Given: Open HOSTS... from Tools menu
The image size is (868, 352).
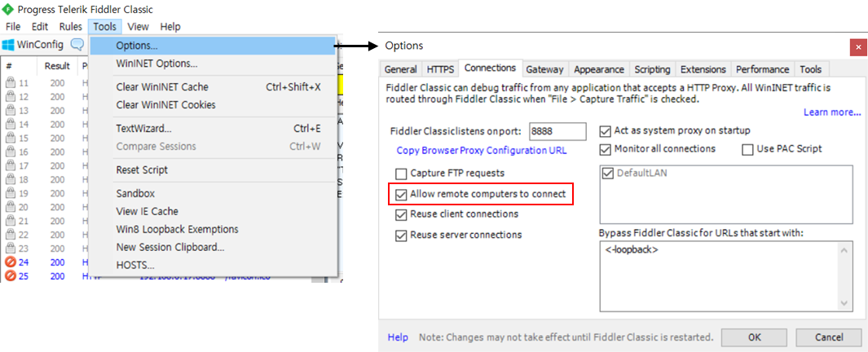Looking at the screenshot, I should [x=213, y=265].
